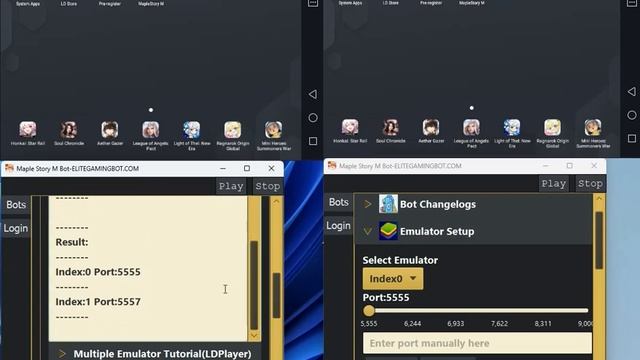This screenshot has height=360, width=640.
Task: Launch Aether Gazer in left emulator
Action: tap(110, 129)
